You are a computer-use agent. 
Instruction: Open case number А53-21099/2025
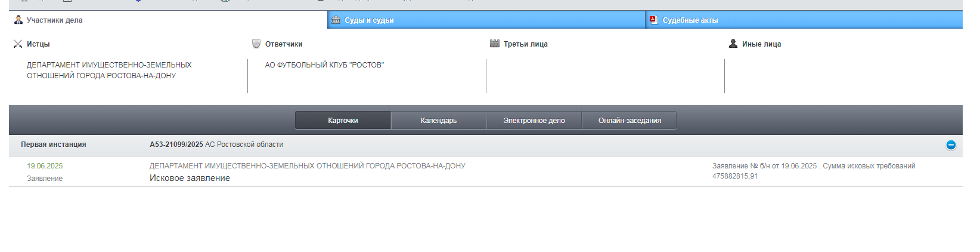pyautogui.click(x=176, y=145)
